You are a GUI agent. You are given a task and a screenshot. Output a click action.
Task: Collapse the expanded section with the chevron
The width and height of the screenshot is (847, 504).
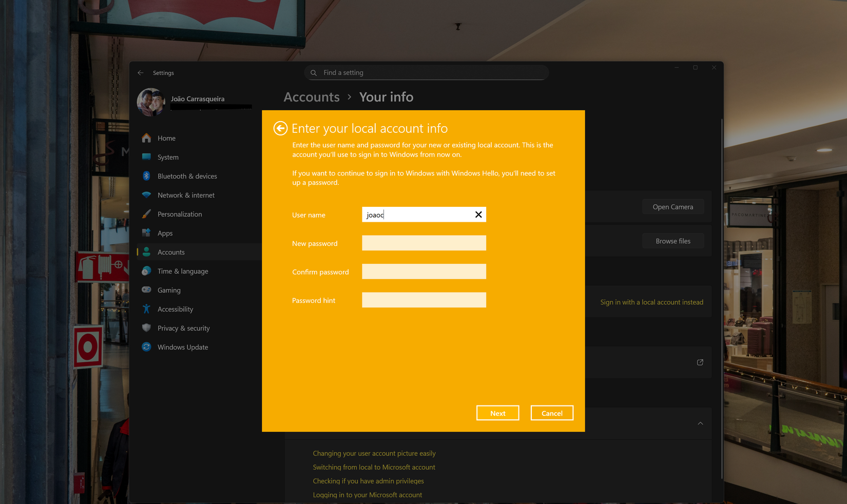700,423
